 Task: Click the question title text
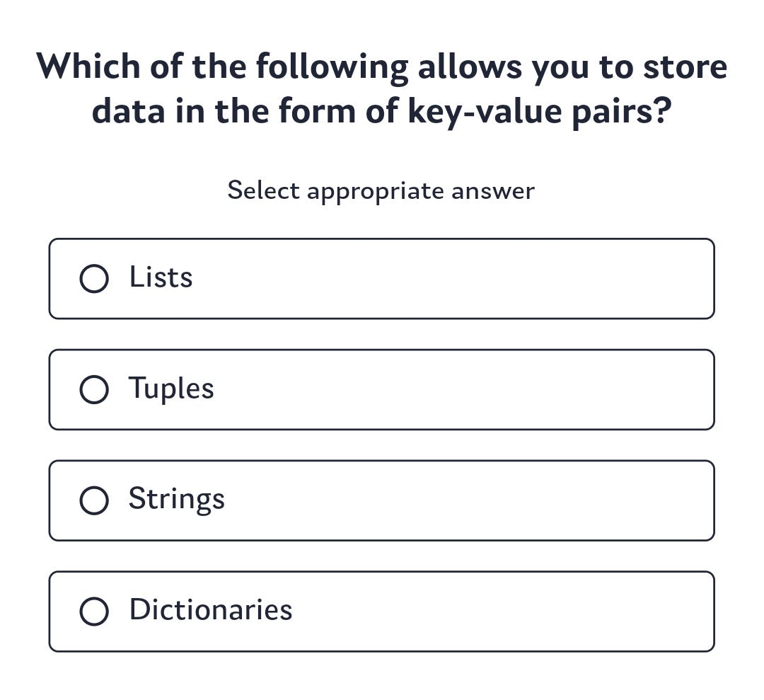(382, 88)
